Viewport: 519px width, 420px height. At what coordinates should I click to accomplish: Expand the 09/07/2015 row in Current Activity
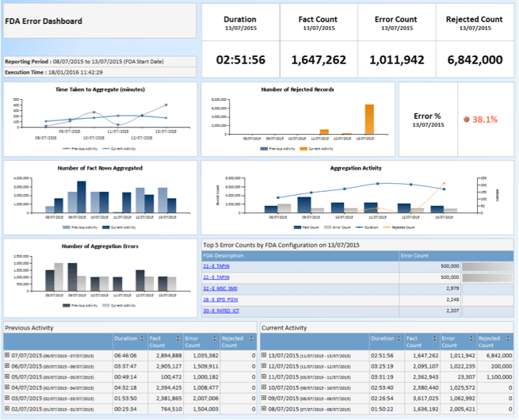pos(264,398)
